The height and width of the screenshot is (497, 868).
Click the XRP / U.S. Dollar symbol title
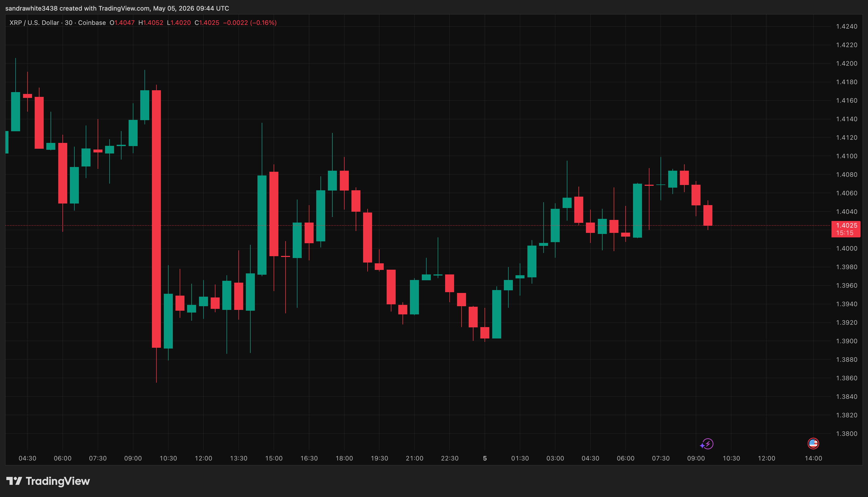(x=34, y=23)
